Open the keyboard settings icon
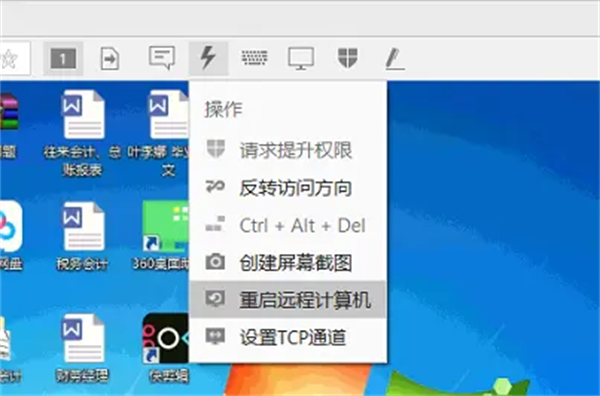 [254, 58]
